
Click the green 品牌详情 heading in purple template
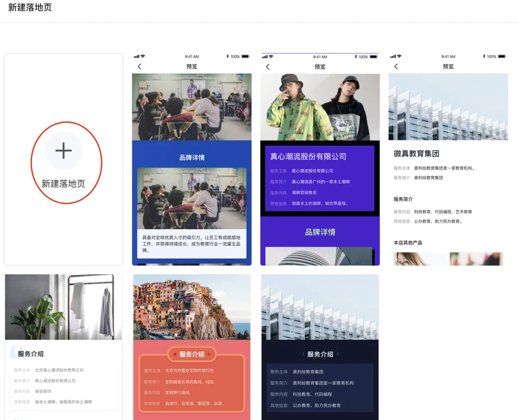point(320,232)
